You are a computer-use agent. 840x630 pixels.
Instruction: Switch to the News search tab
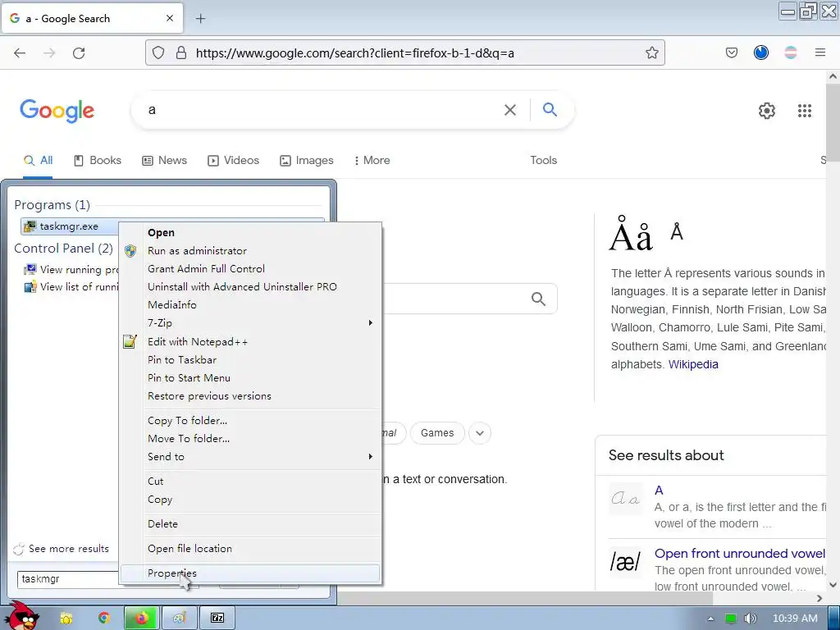[164, 160]
